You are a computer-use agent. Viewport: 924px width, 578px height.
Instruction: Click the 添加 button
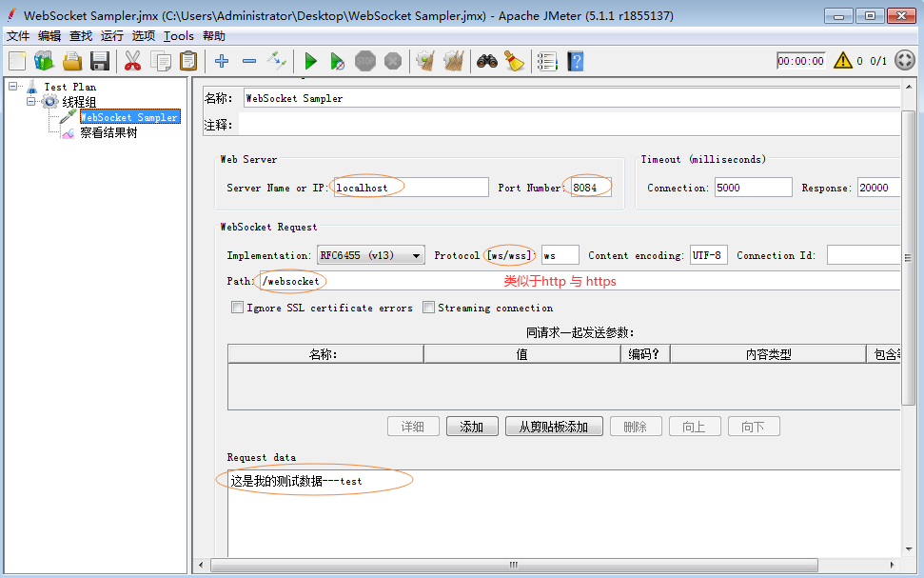click(472, 427)
